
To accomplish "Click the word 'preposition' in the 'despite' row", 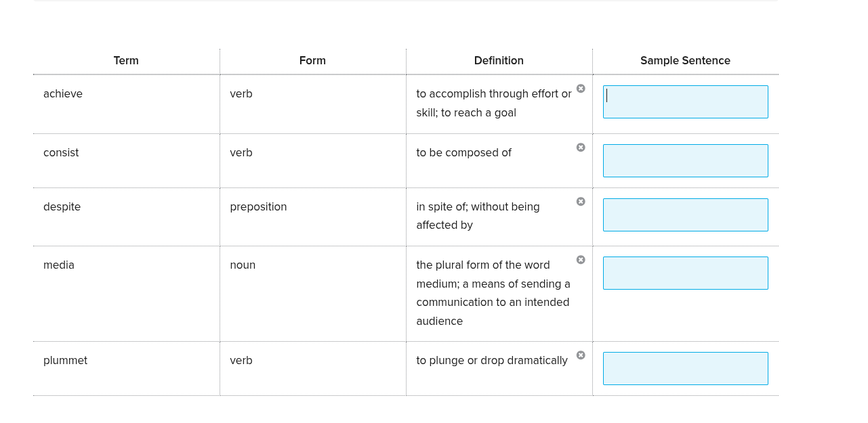I will 258,206.
